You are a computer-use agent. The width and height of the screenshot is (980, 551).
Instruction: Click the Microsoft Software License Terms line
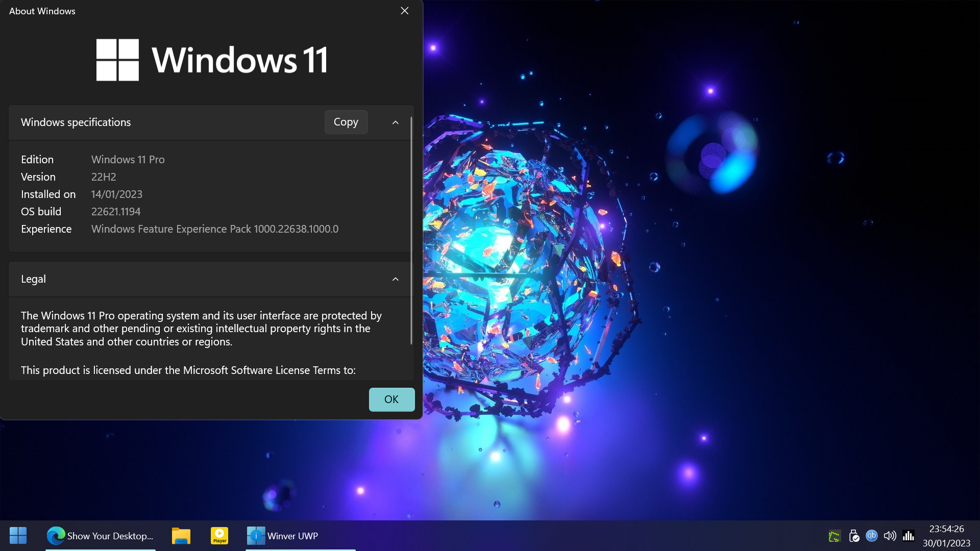pyautogui.click(x=188, y=370)
